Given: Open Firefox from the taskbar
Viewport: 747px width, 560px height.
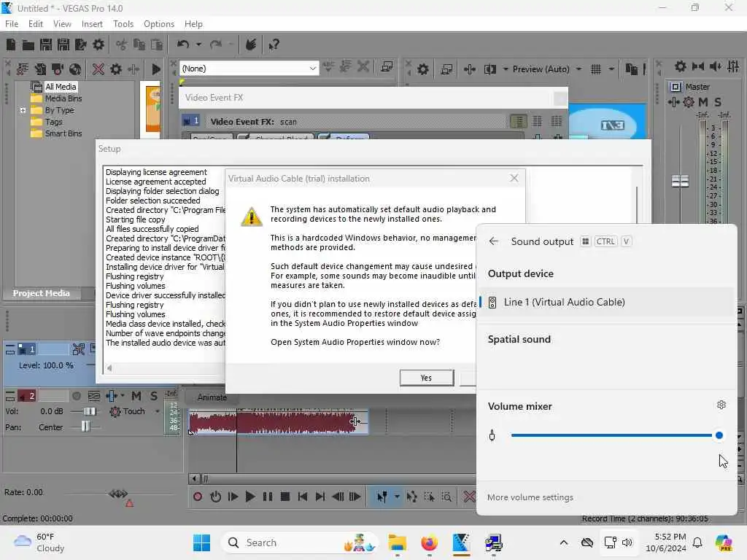Looking at the screenshot, I should point(429,542).
